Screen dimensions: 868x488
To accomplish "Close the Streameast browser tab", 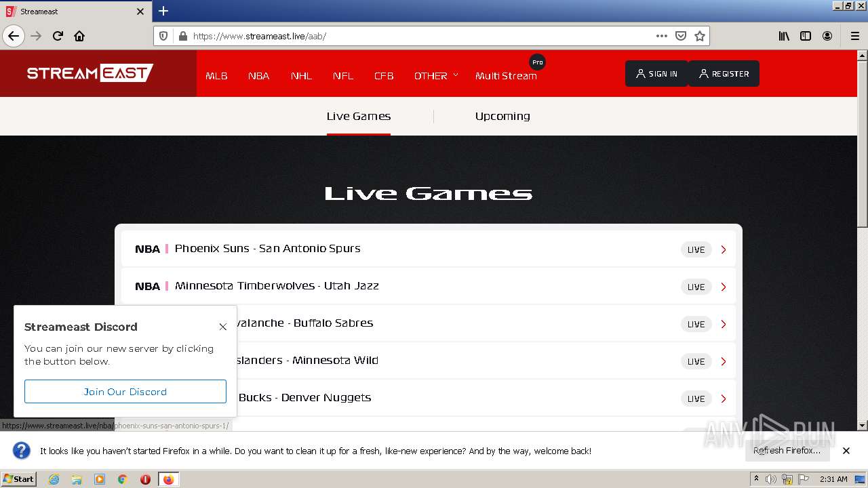I will 140,12.
